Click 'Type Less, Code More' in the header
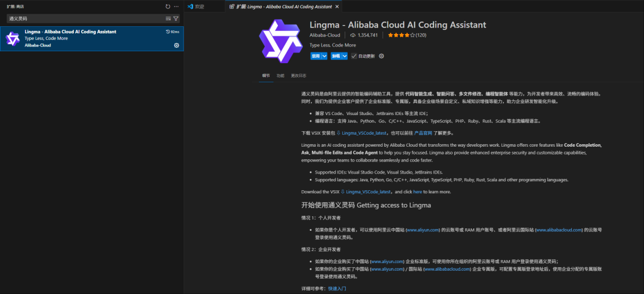This screenshot has height=294, width=644. pos(333,45)
